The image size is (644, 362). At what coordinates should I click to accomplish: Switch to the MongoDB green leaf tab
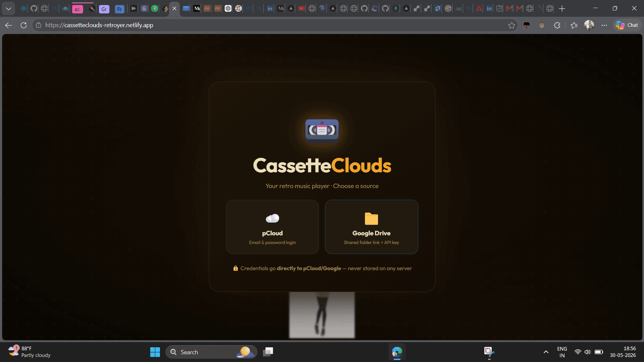click(x=396, y=9)
